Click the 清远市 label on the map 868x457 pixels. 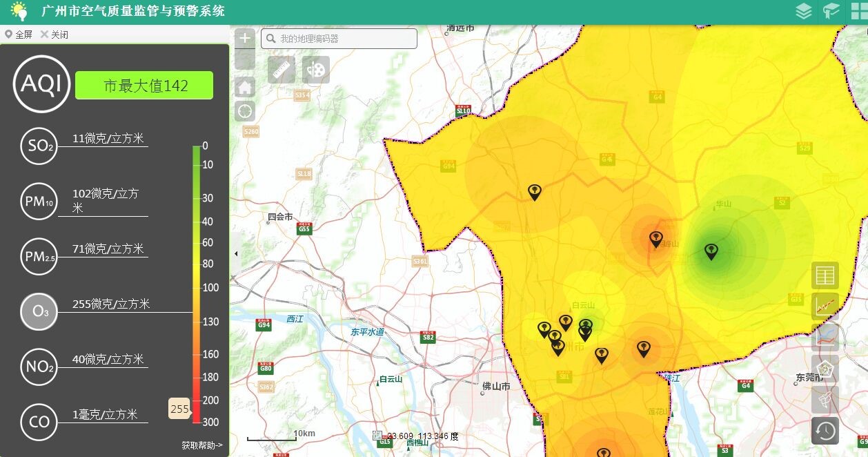click(461, 28)
